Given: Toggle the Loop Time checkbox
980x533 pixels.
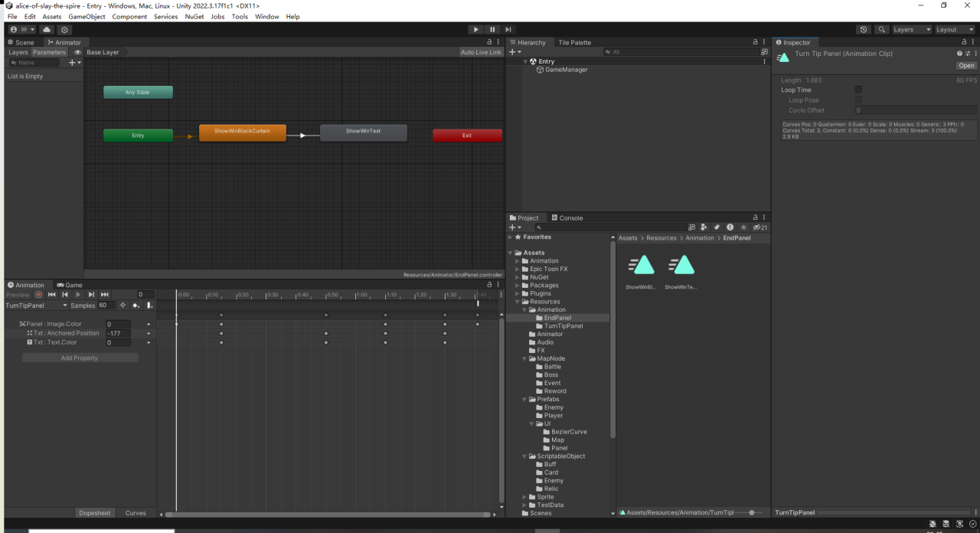Looking at the screenshot, I should coord(858,90).
